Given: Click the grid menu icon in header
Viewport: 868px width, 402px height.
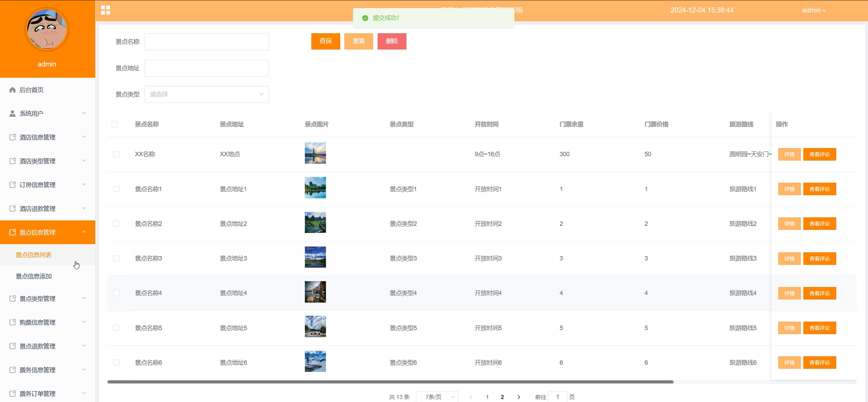Looking at the screenshot, I should (105, 10).
